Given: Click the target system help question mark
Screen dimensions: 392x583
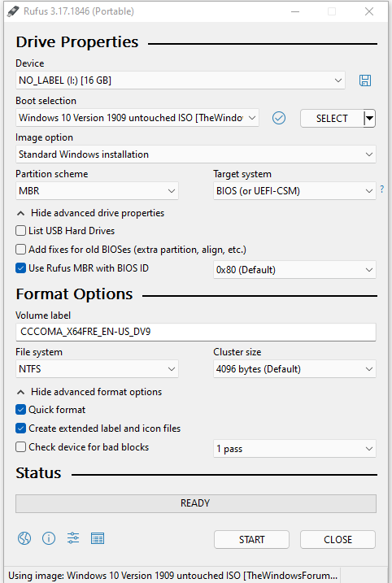Looking at the screenshot, I should [382, 189].
